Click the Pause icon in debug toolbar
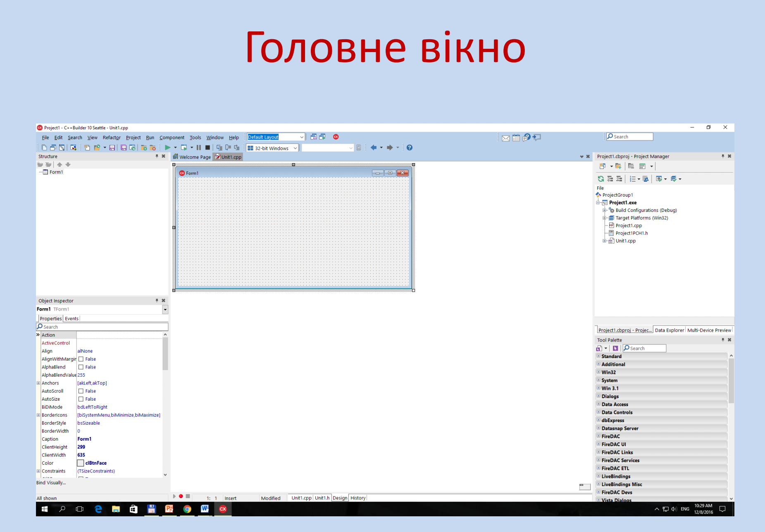Image resolution: width=765 pixels, height=532 pixels. tap(199, 147)
